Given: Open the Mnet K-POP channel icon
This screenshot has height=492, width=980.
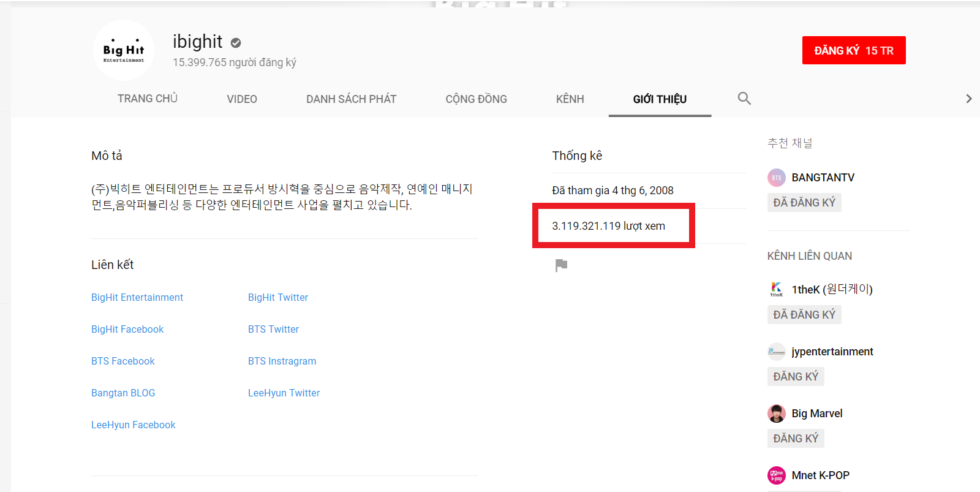Looking at the screenshot, I should [777, 475].
